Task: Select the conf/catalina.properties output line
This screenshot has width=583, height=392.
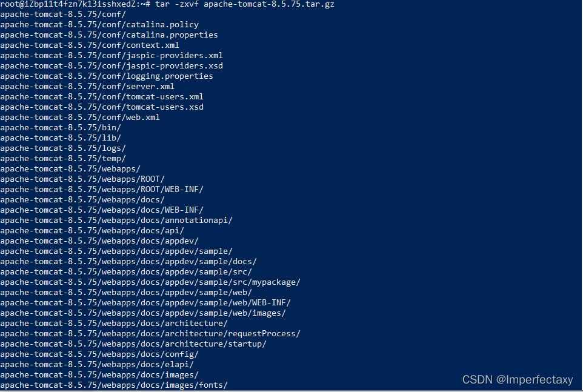Action: click(x=109, y=35)
